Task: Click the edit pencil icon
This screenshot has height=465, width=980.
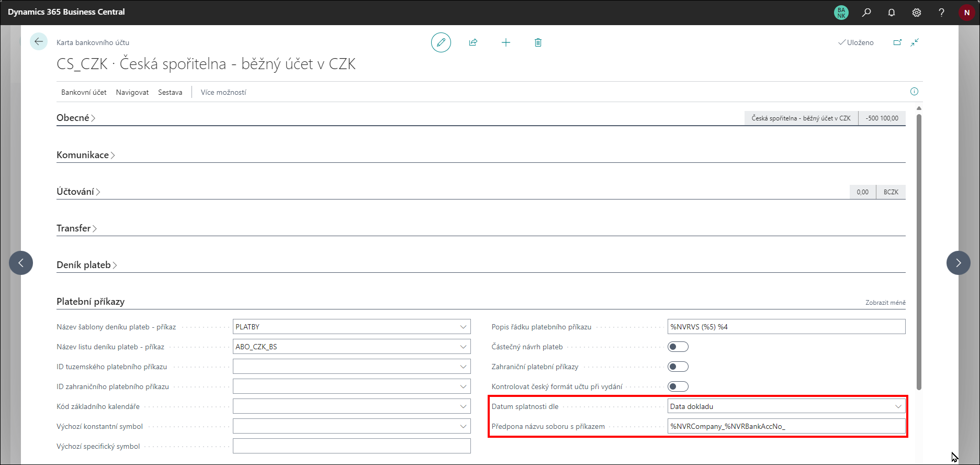Action: [441, 42]
